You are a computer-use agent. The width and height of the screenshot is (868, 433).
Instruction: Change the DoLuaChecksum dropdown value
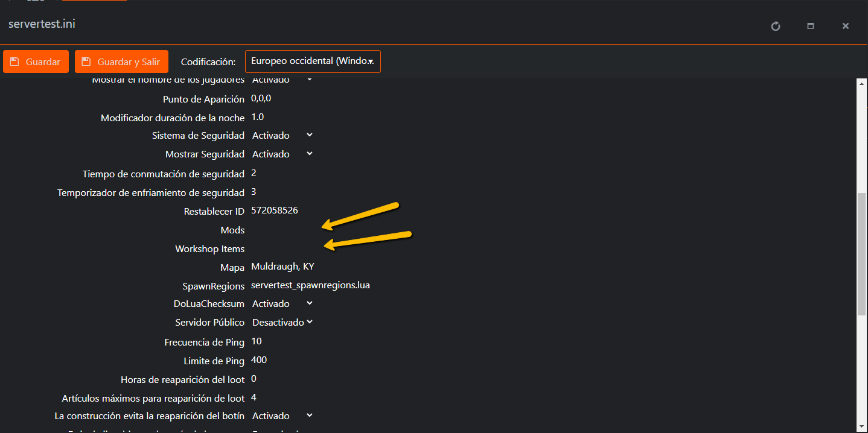(x=282, y=304)
